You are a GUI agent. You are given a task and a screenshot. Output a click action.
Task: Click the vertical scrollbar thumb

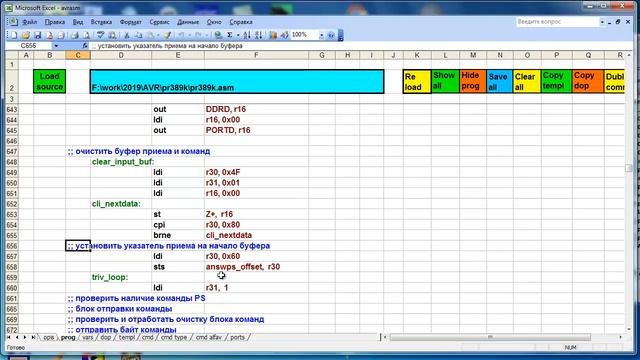point(629,168)
